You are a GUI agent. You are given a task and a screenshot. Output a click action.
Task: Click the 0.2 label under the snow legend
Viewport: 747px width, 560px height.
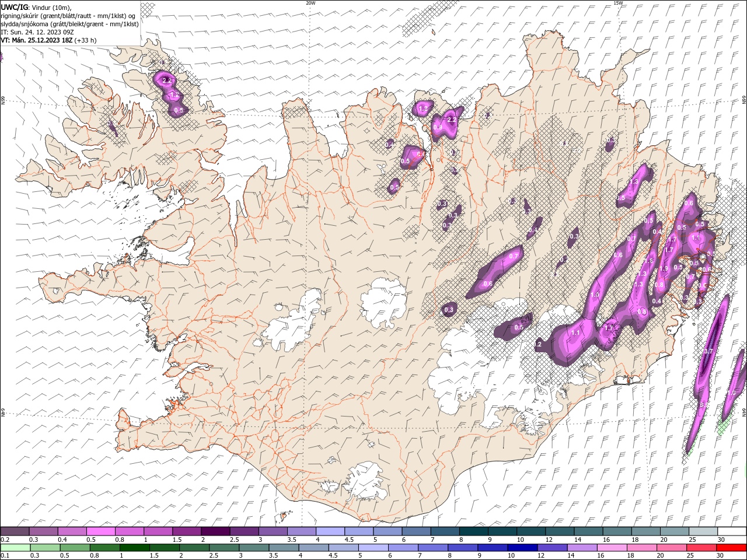click(4, 540)
